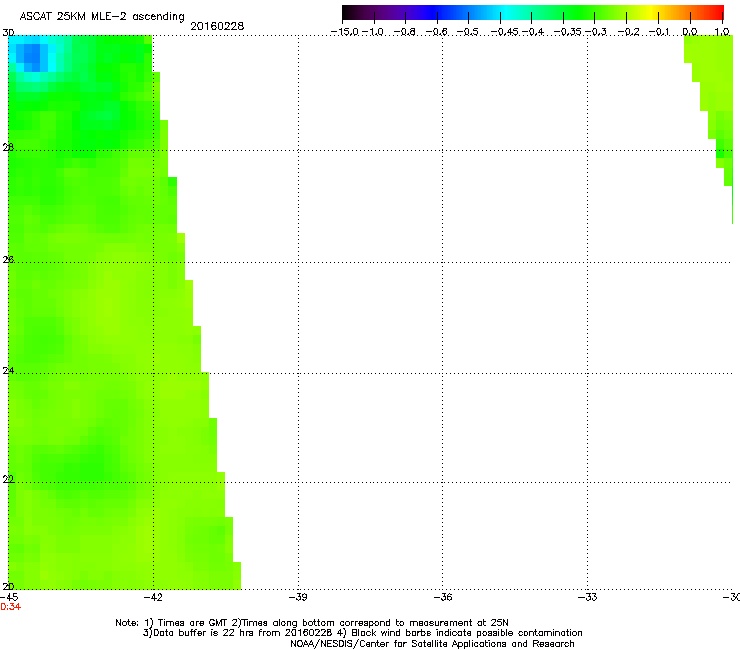Click the red time stamp 0:34
The height and width of the screenshot is (650, 740).
click(10, 607)
